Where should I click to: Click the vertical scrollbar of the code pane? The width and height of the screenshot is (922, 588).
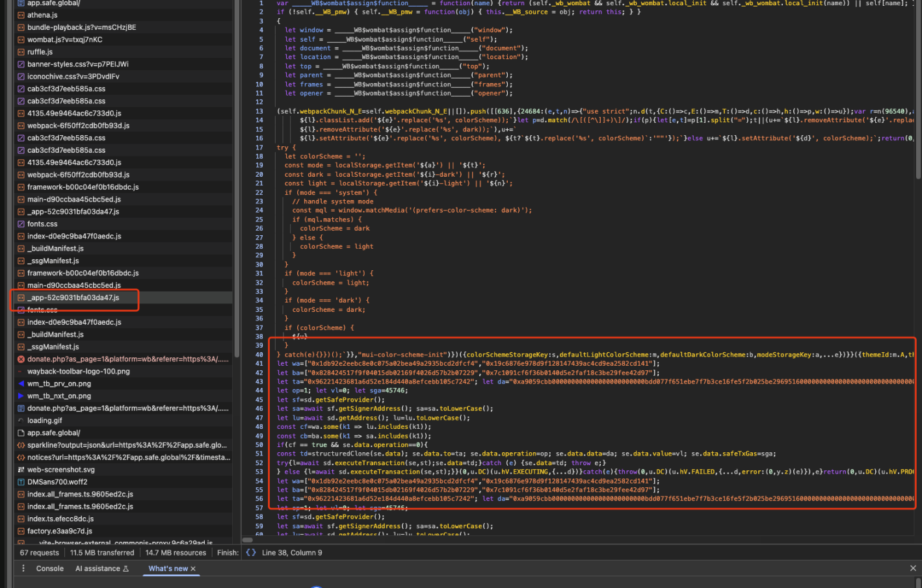point(918,91)
